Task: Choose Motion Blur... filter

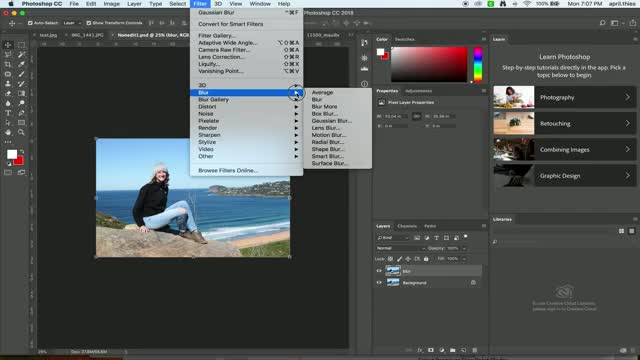Action: coord(329,135)
